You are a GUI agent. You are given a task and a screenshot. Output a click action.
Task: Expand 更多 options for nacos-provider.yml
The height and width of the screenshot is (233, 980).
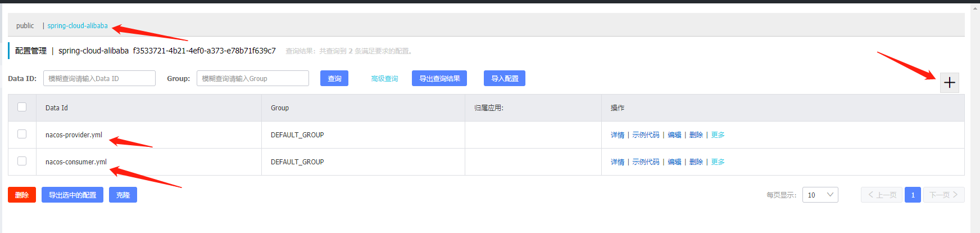718,135
